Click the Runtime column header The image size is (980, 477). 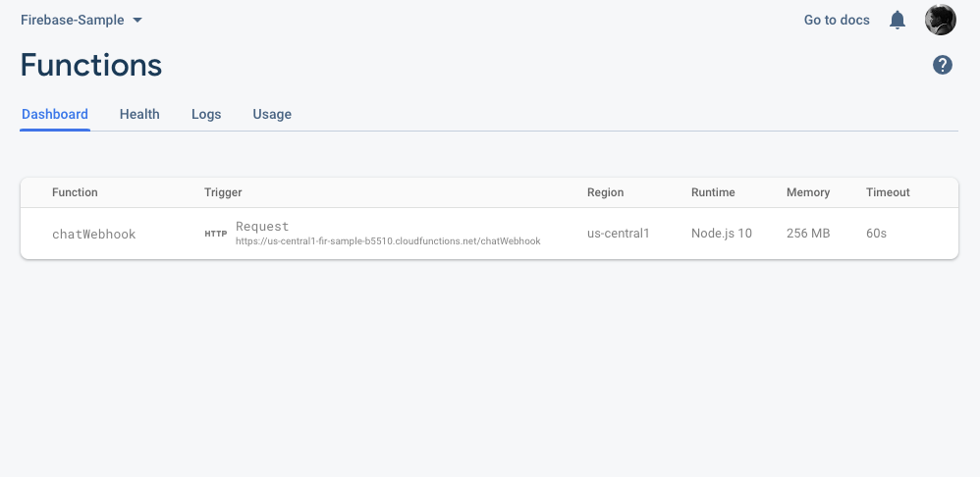coord(713,192)
